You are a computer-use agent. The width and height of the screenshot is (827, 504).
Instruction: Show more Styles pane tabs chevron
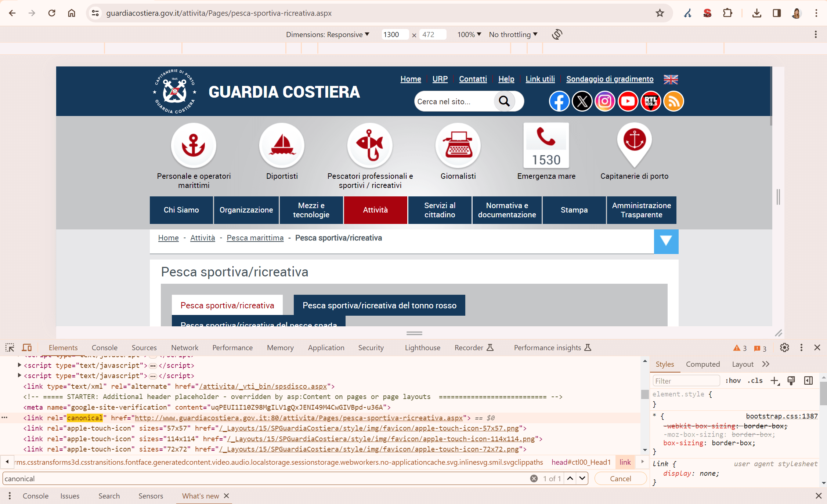tap(766, 364)
